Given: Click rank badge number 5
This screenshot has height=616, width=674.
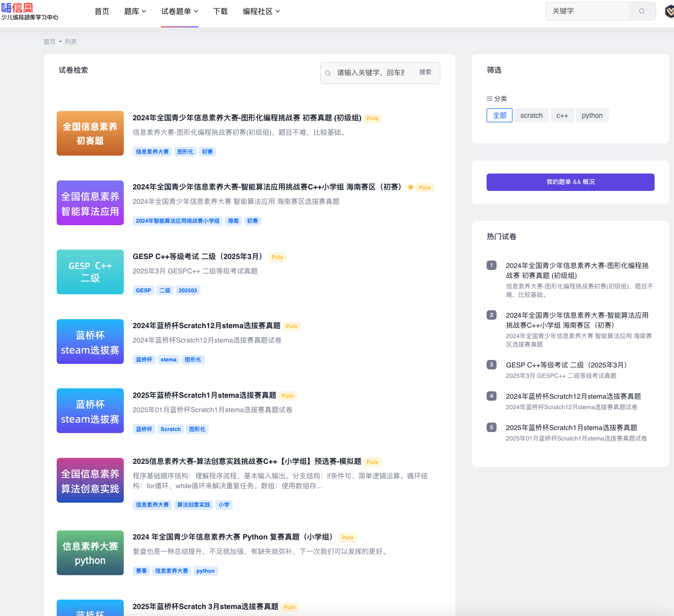Looking at the screenshot, I should click(492, 427).
